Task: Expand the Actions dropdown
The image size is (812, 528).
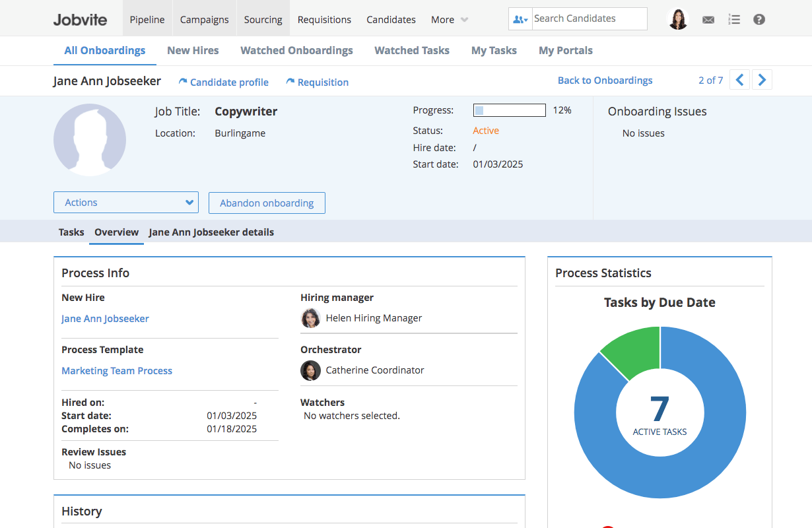Action: point(126,203)
